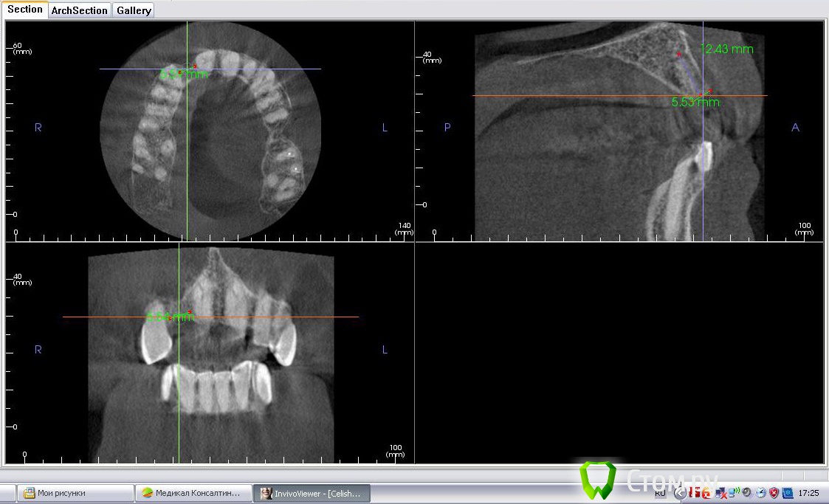Click the Windows Security Center shield tray icon
This screenshot has width=829, height=504.
pos(774,492)
